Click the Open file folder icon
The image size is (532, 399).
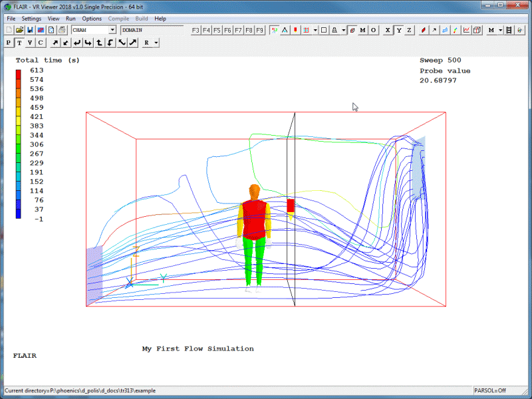point(19,30)
